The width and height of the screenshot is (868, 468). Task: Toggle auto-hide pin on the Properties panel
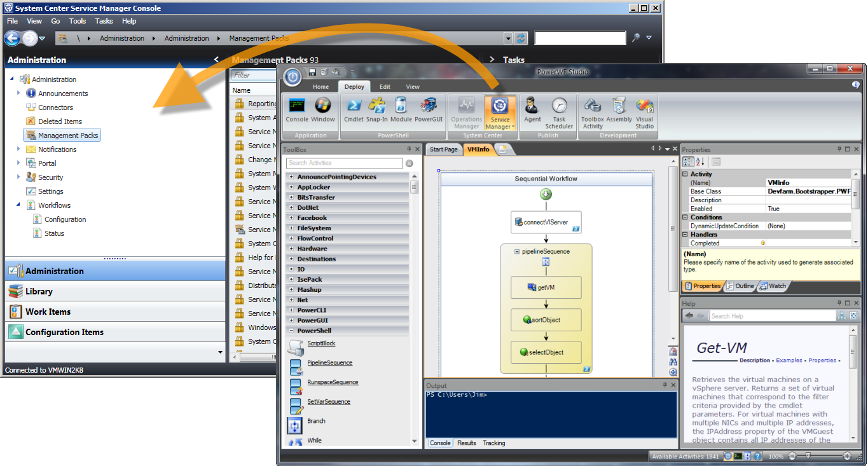click(838, 149)
